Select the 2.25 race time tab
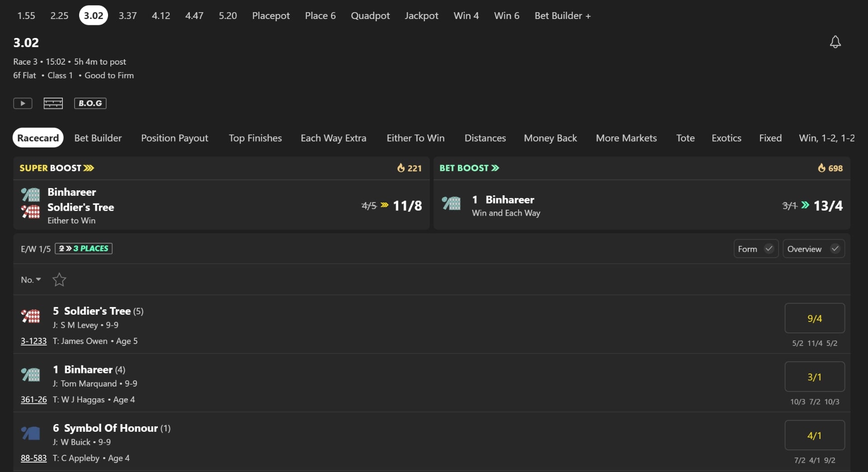868x472 pixels. pos(59,15)
